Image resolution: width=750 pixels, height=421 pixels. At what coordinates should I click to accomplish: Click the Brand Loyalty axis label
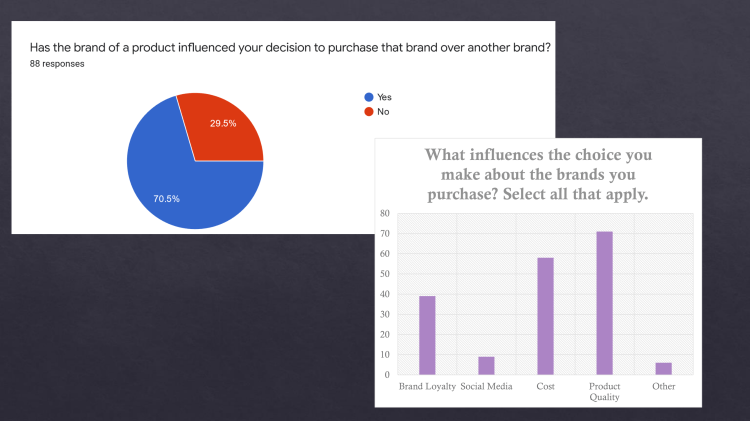point(427,386)
